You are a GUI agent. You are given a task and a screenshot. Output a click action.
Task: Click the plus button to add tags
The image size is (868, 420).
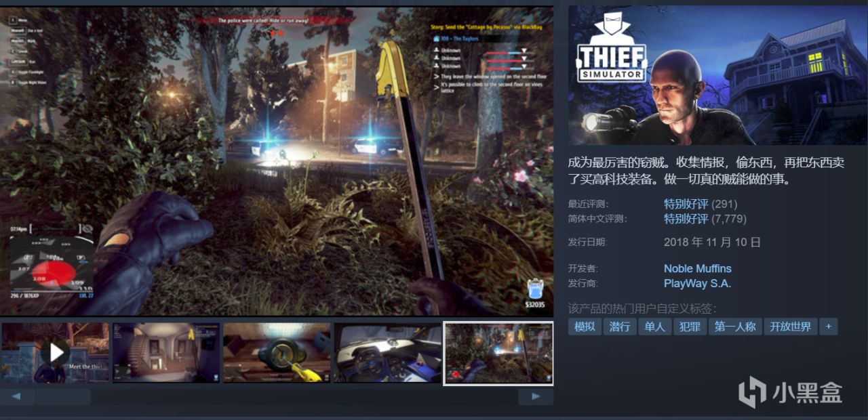(x=828, y=327)
